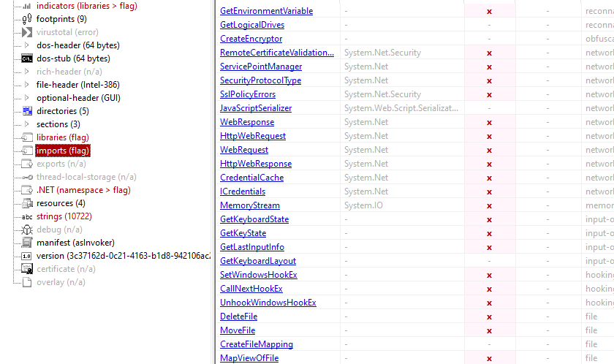The height and width of the screenshot is (364, 614).
Task: Select strings (10722) tree item
Action: coord(64,216)
